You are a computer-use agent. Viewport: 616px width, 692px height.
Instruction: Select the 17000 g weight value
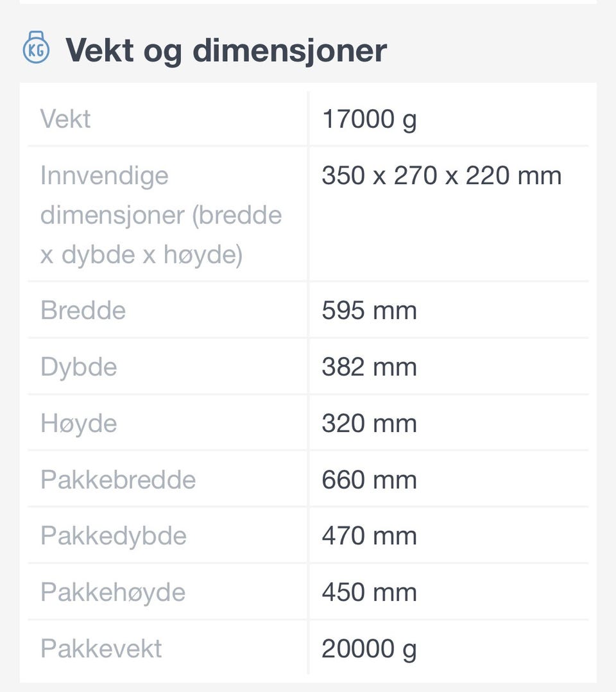point(369,119)
